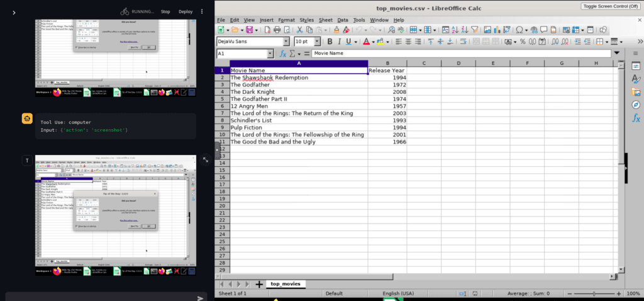644x301 pixels.
Task: Open the sidebar Styles panel icon
Action: [x=636, y=79]
